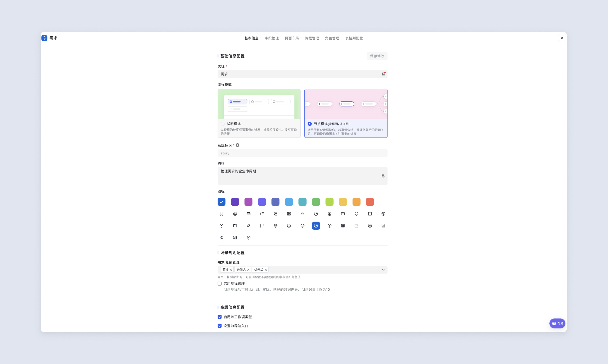Viewport: 608px width, 364px height.
Task: Pick the red-coral color swatch
Action: (370, 202)
